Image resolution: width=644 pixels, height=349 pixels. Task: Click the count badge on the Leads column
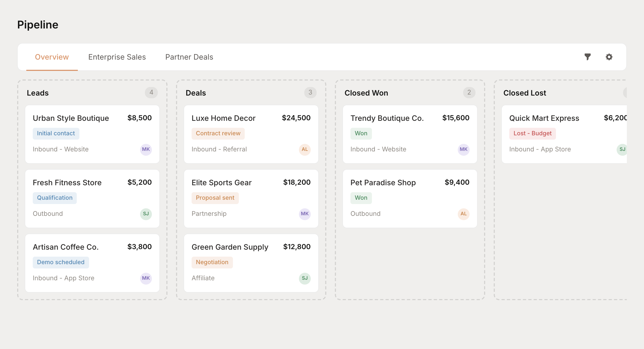coord(151,93)
